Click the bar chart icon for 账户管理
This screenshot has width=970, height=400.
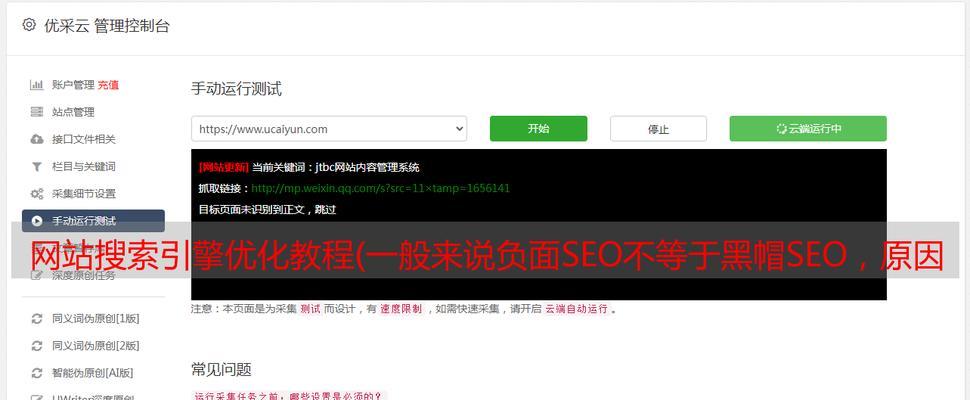point(36,85)
